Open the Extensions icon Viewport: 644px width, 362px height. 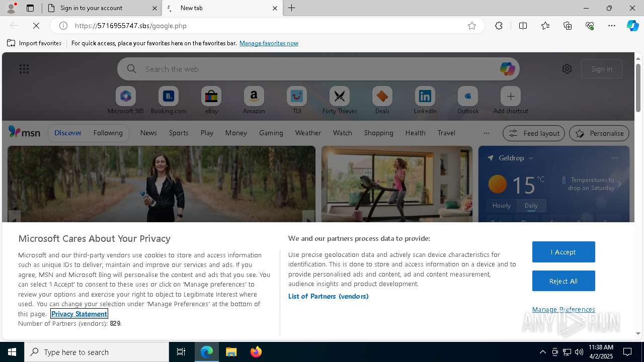pyautogui.click(x=499, y=26)
